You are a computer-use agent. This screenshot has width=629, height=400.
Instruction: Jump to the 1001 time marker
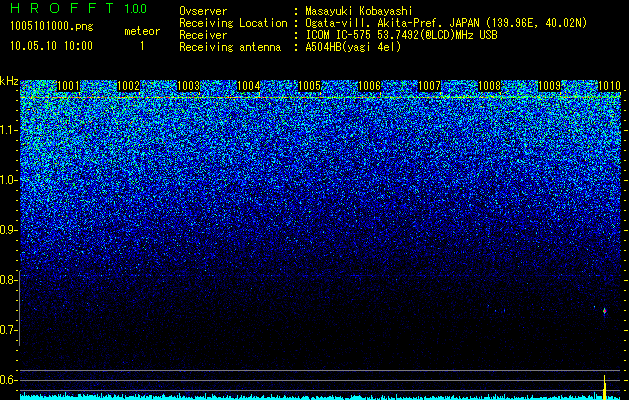click(69, 86)
